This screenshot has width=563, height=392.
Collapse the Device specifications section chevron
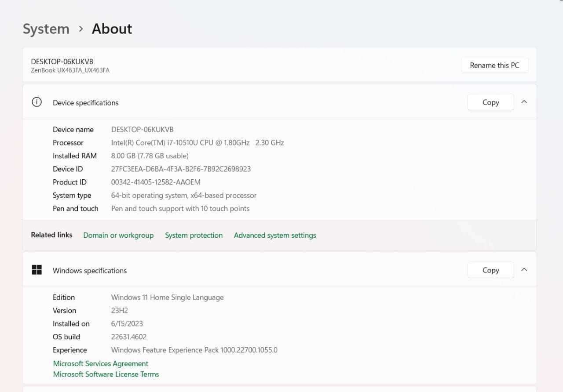click(x=524, y=102)
